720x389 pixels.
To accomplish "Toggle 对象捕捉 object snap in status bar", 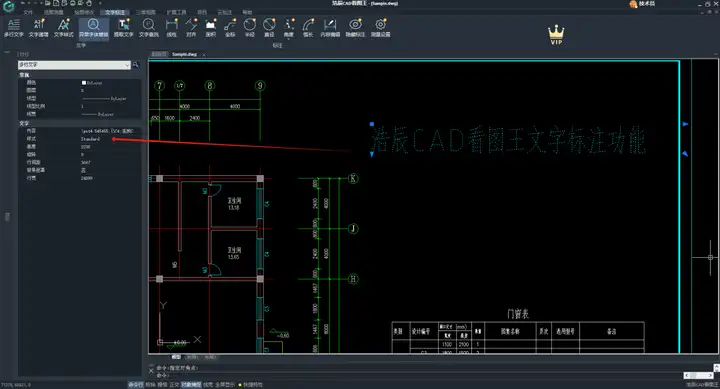I will tap(191, 384).
